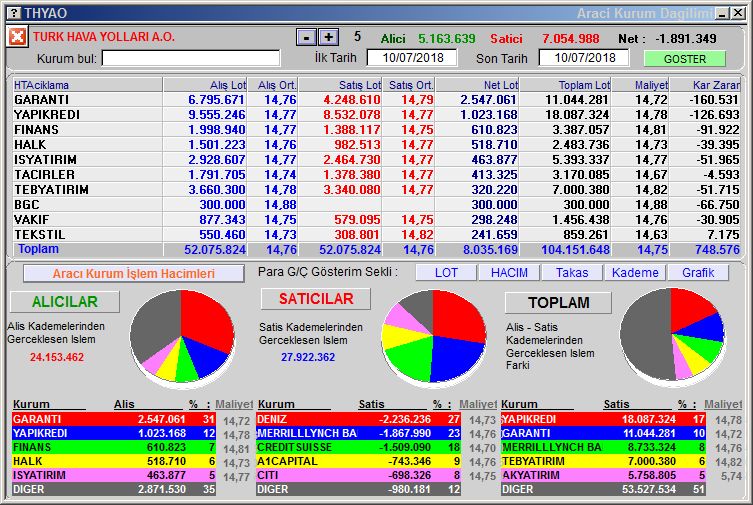Image resolution: width=753 pixels, height=505 pixels.
Task: Select the BGC row
Action: pos(376,204)
